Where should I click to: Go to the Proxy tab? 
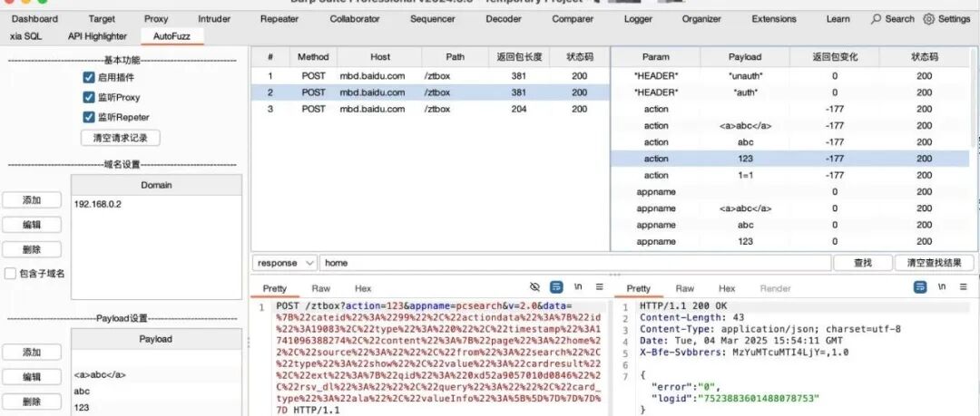click(156, 19)
